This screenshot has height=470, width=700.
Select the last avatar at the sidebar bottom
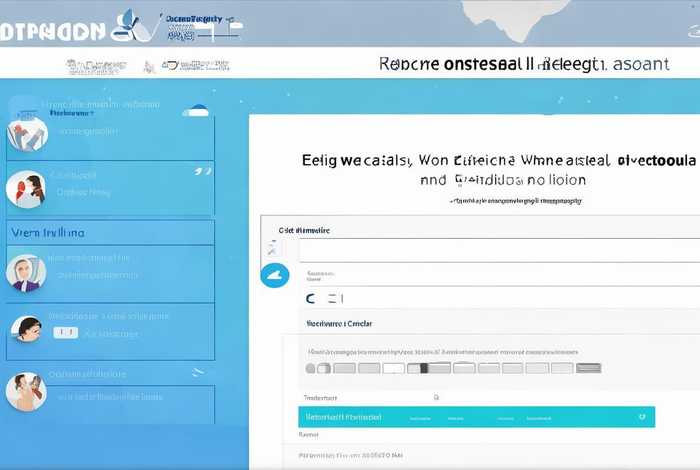pyautogui.click(x=25, y=391)
